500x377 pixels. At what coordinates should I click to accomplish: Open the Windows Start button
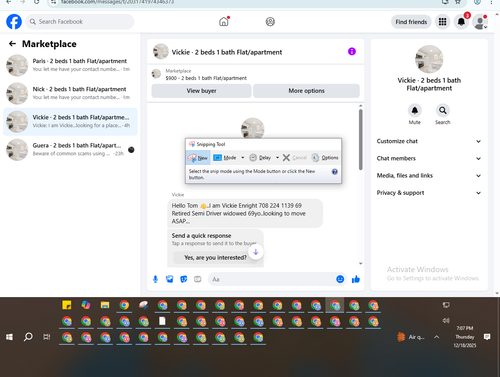pyautogui.click(x=9, y=337)
